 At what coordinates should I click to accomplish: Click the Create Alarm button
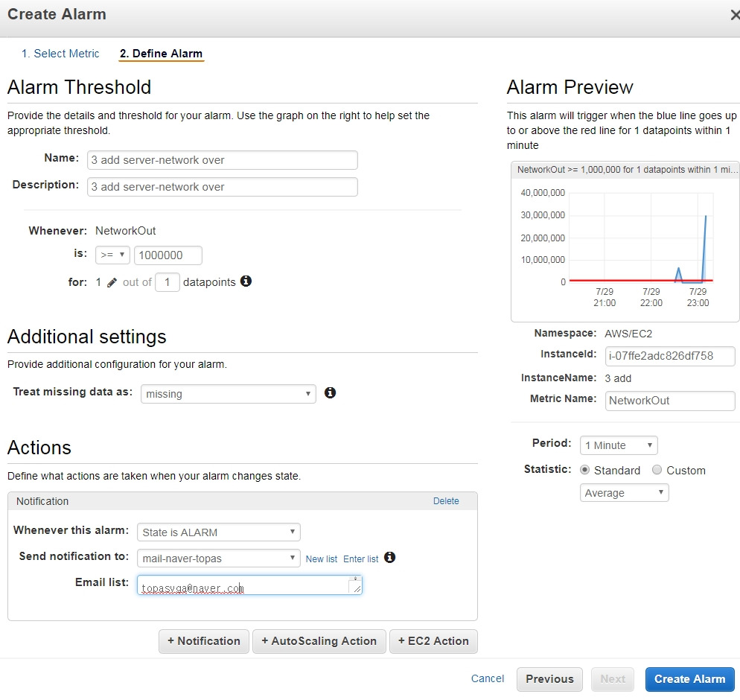point(689,678)
